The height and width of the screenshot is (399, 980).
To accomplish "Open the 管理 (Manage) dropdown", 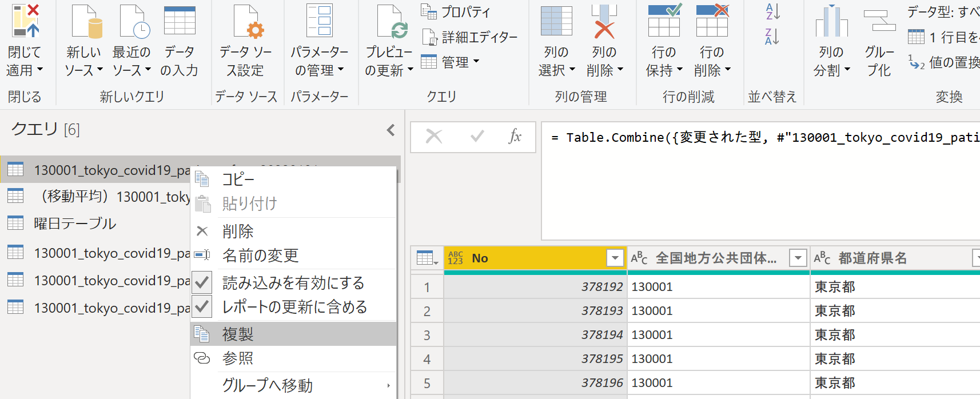I will (450, 62).
